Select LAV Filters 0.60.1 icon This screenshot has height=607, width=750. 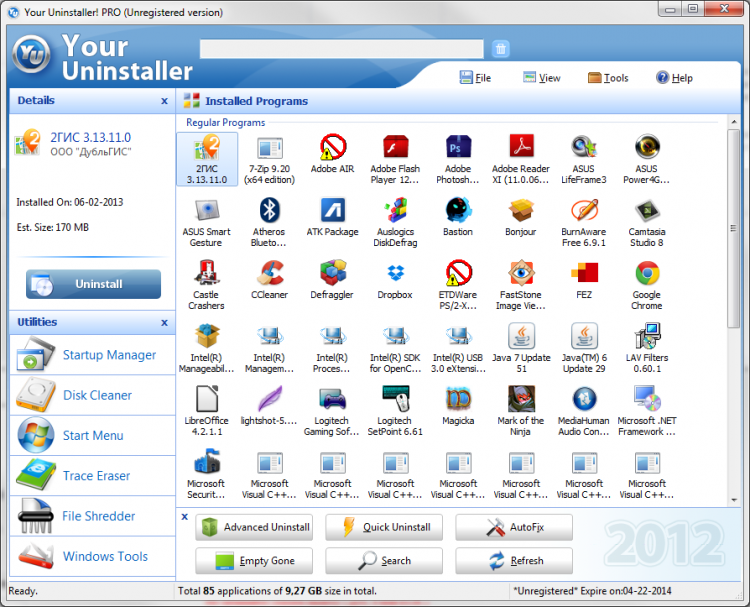coord(647,336)
